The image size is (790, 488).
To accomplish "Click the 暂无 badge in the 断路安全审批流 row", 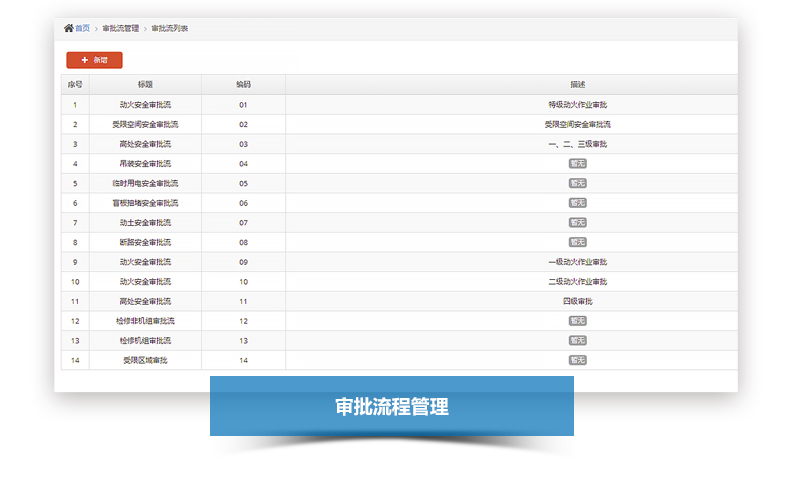I will 577,242.
